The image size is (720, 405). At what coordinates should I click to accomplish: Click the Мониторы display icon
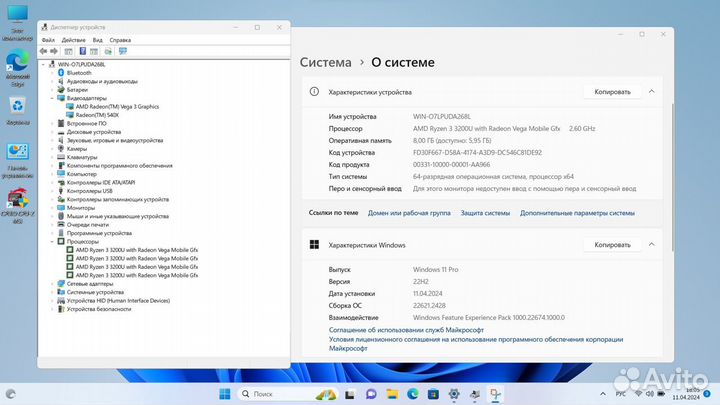pos(61,208)
